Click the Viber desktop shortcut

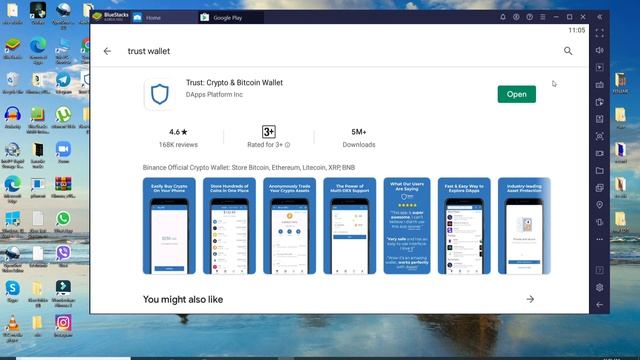(63, 256)
